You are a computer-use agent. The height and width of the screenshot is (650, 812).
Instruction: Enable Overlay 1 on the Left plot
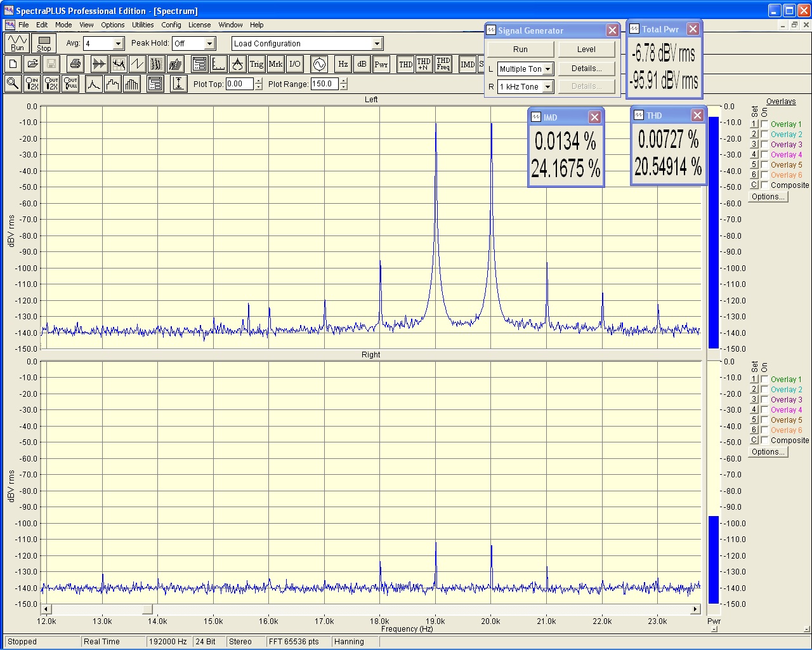[x=765, y=124]
